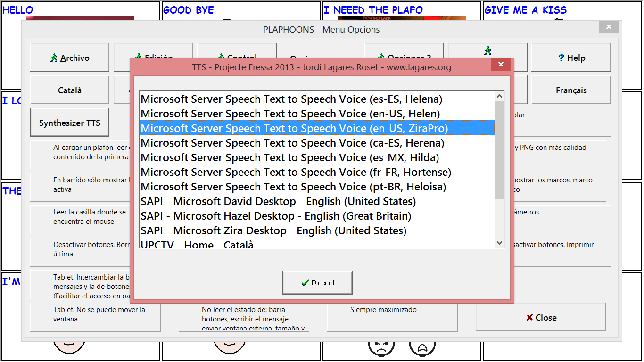Image resolution: width=644 pixels, height=362 pixels.
Task: Confirm the voice with D'acord
Action: pos(317,283)
